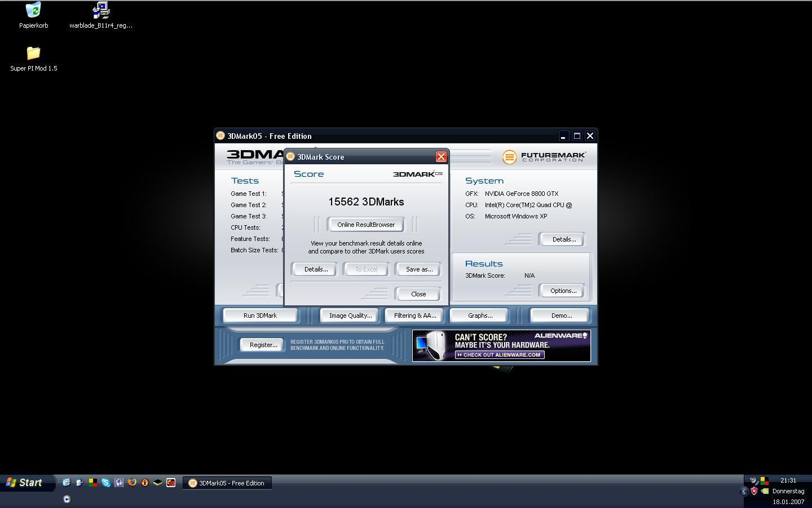This screenshot has width=812, height=508.
Task: Click Close in the 3DMark Score dialog
Action: coord(418,294)
